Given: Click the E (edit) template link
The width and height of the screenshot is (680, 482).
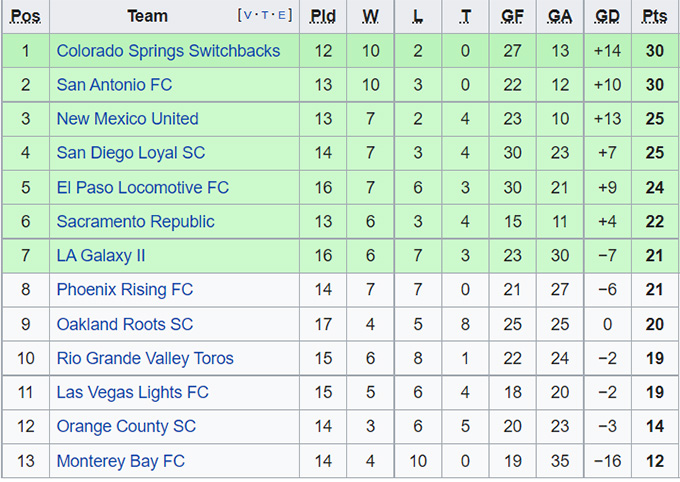Looking at the screenshot, I should click(283, 16).
